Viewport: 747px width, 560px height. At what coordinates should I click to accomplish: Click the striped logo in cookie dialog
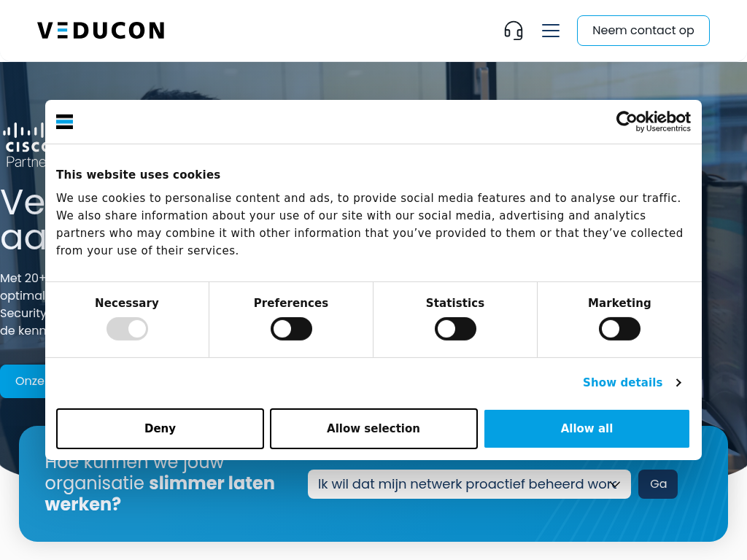click(x=65, y=122)
